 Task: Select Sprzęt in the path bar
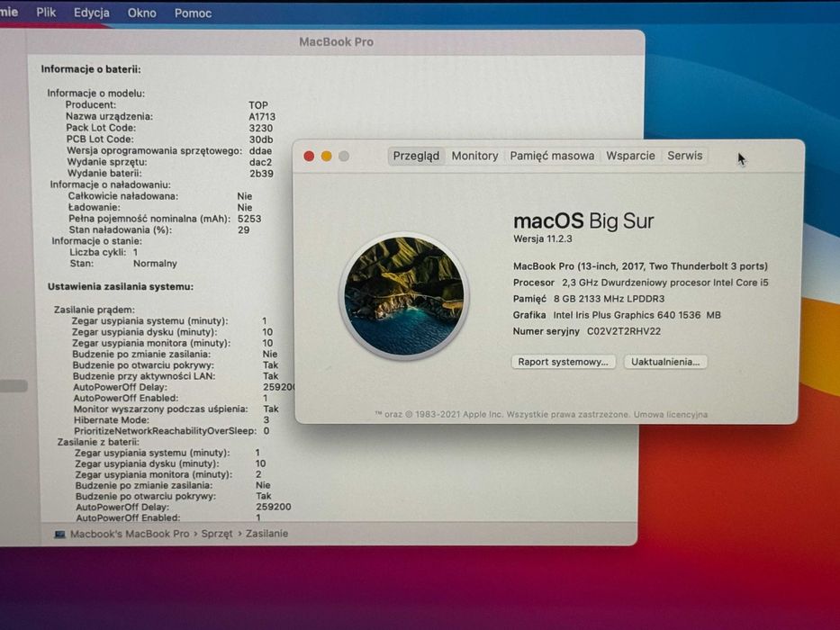[217, 534]
